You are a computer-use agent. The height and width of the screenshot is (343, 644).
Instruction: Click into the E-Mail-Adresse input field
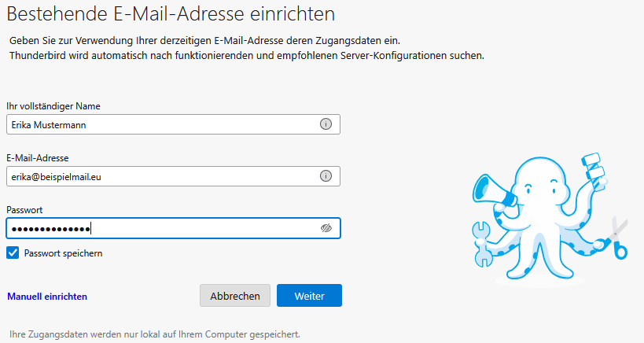click(x=157, y=176)
